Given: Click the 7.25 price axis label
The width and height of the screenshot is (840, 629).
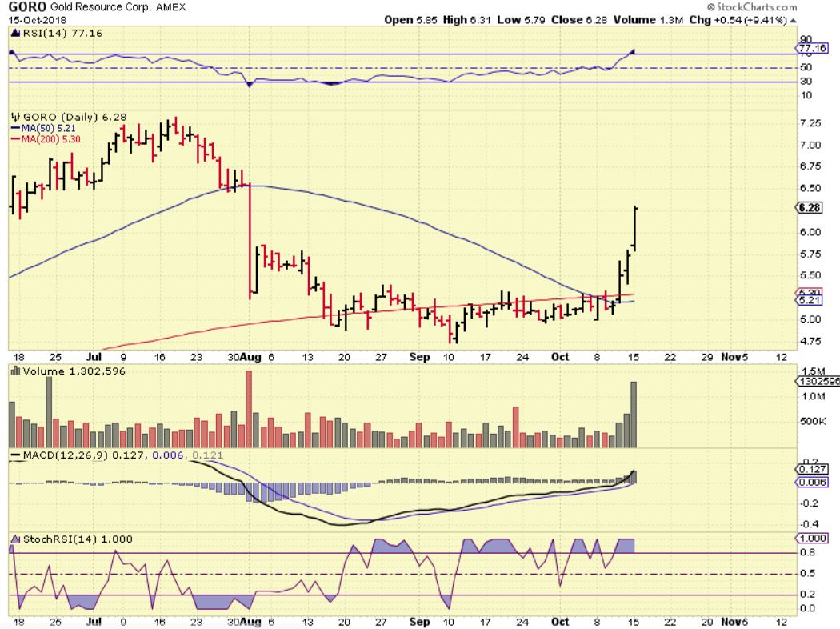Looking at the screenshot, I should (810, 123).
